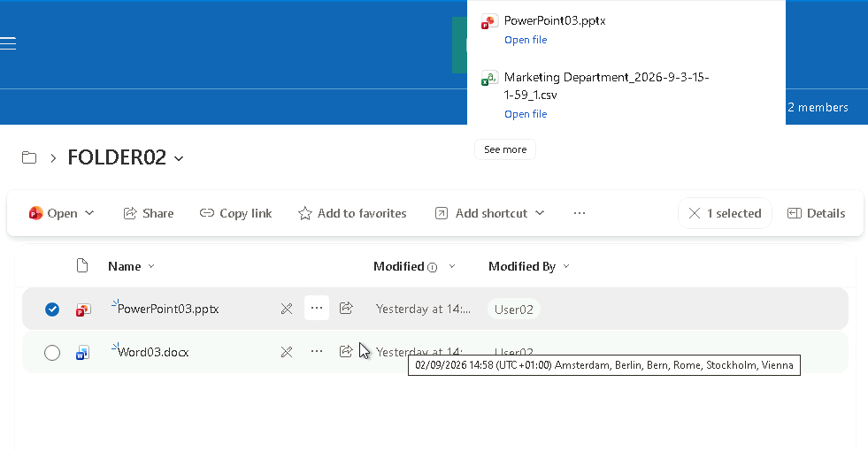Screen dimensions: 868x451
Task: Click the 2 members label
Action: point(818,107)
